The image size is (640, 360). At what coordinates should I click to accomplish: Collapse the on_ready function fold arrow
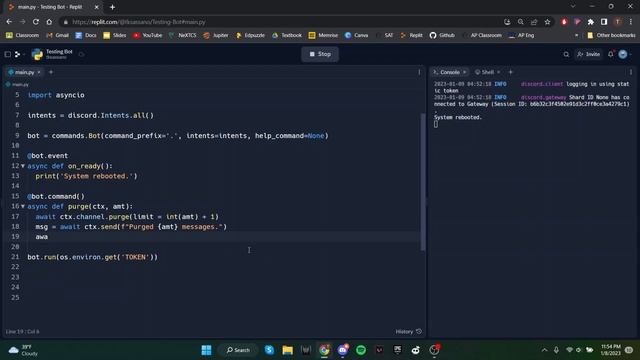23,166
